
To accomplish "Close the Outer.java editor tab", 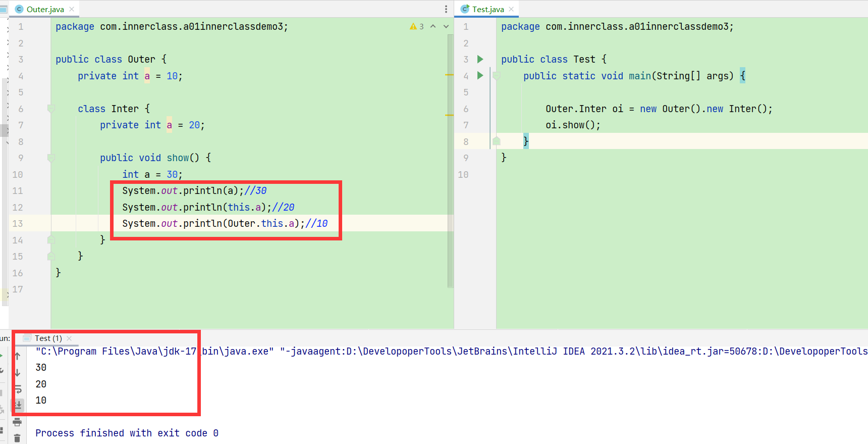I will (72, 9).
